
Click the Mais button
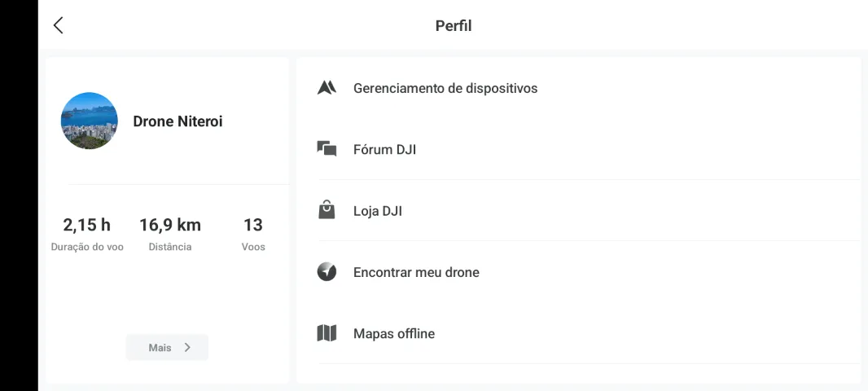click(x=167, y=347)
